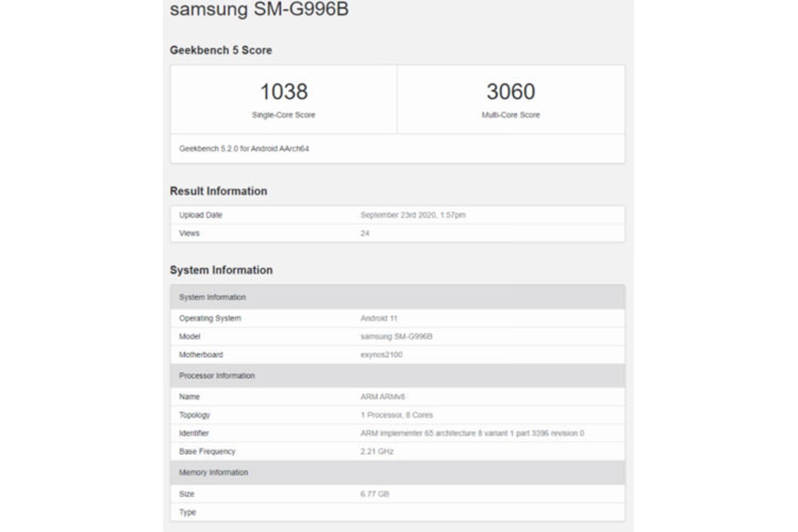The width and height of the screenshot is (798, 532).
Task: Click the ARM implementer identifier value
Action: [x=472, y=433]
